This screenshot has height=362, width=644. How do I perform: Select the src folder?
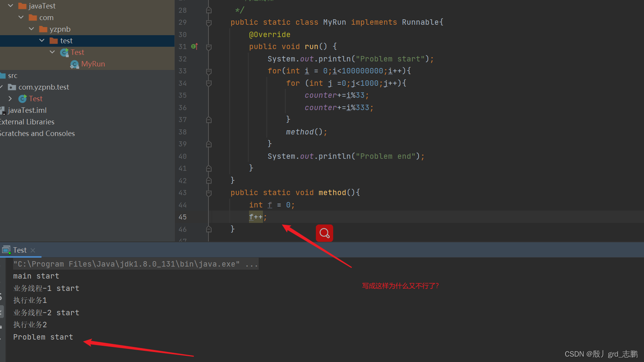point(12,75)
